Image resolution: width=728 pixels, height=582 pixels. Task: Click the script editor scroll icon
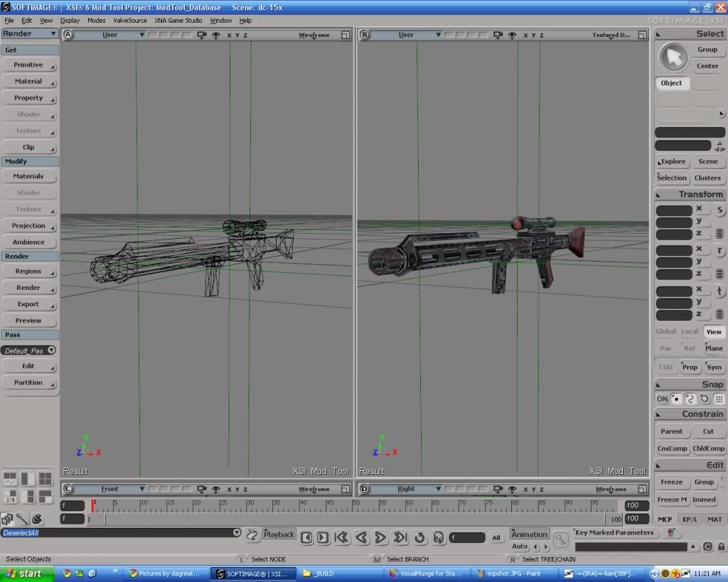pyautogui.click(x=252, y=535)
